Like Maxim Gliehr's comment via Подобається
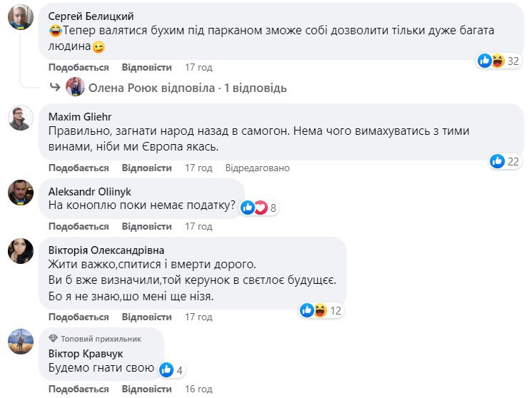Viewport: 532px width, 398px height. coord(79,168)
